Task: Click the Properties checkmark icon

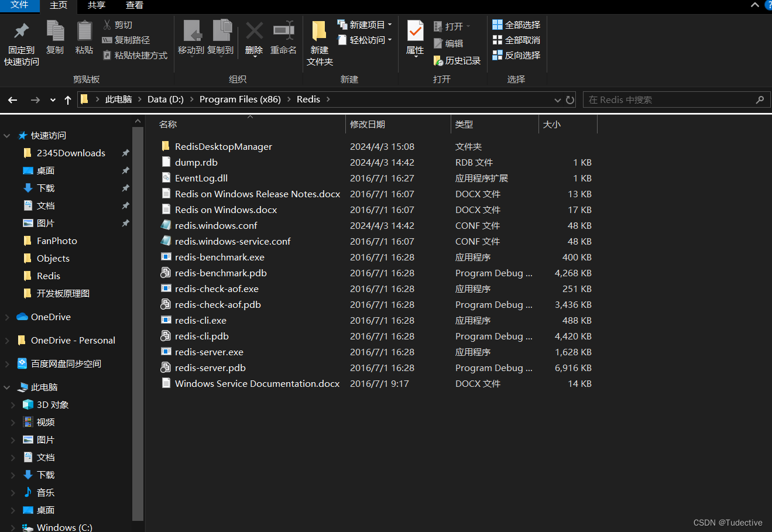Action: pyautogui.click(x=415, y=30)
